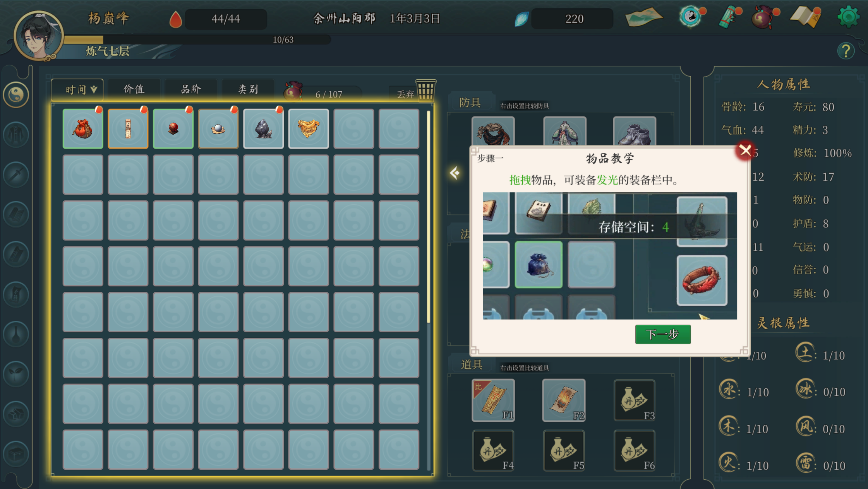Select the dark ore inventory item
Screen dimensions: 868x489
[263, 129]
